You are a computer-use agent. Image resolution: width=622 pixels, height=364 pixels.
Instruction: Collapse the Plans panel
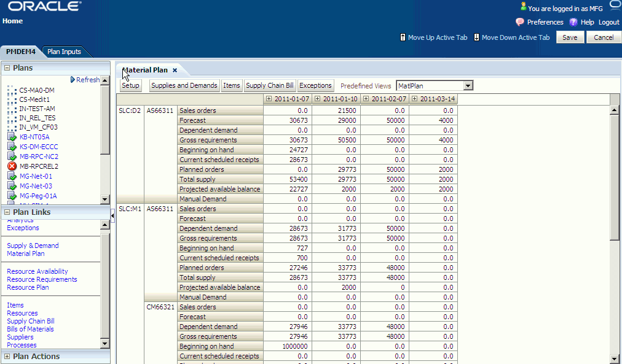coord(7,68)
